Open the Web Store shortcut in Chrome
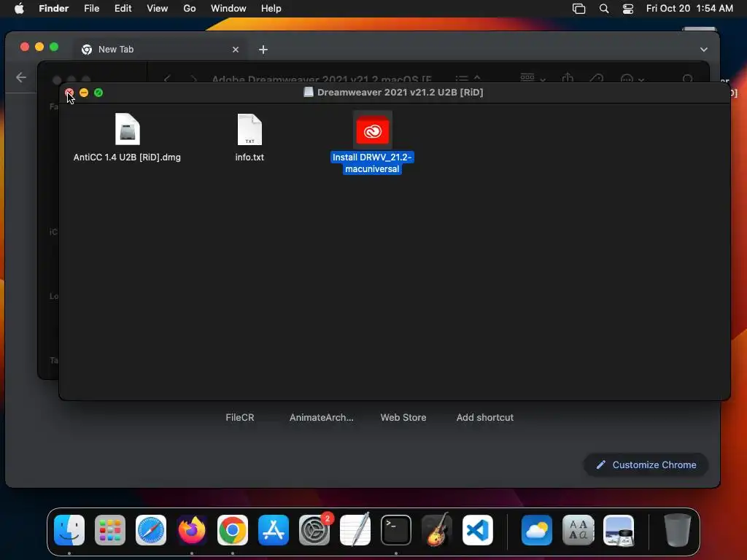 (403, 418)
